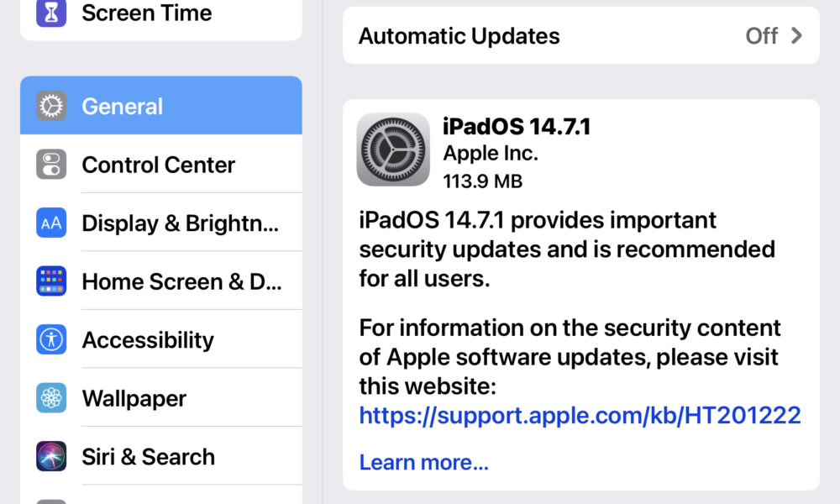Open the Control Center menu item
This screenshot has height=504, width=840.
pyautogui.click(x=161, y=164)
